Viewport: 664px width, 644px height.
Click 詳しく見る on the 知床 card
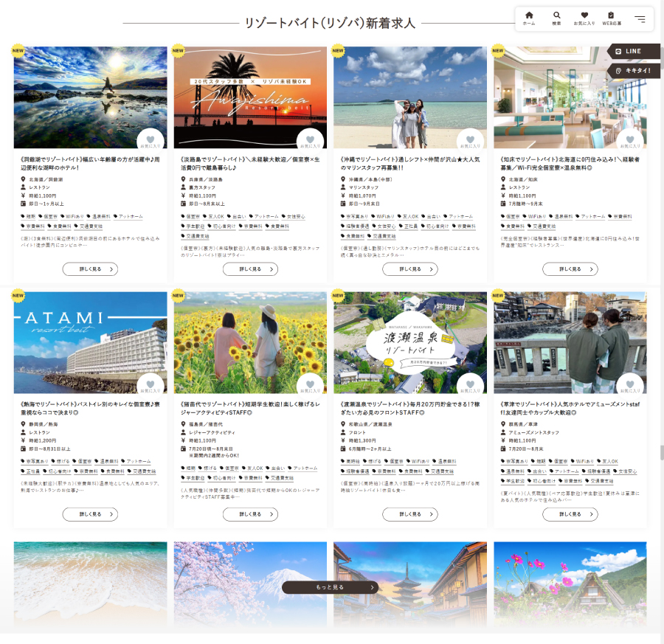click(570, 269)
